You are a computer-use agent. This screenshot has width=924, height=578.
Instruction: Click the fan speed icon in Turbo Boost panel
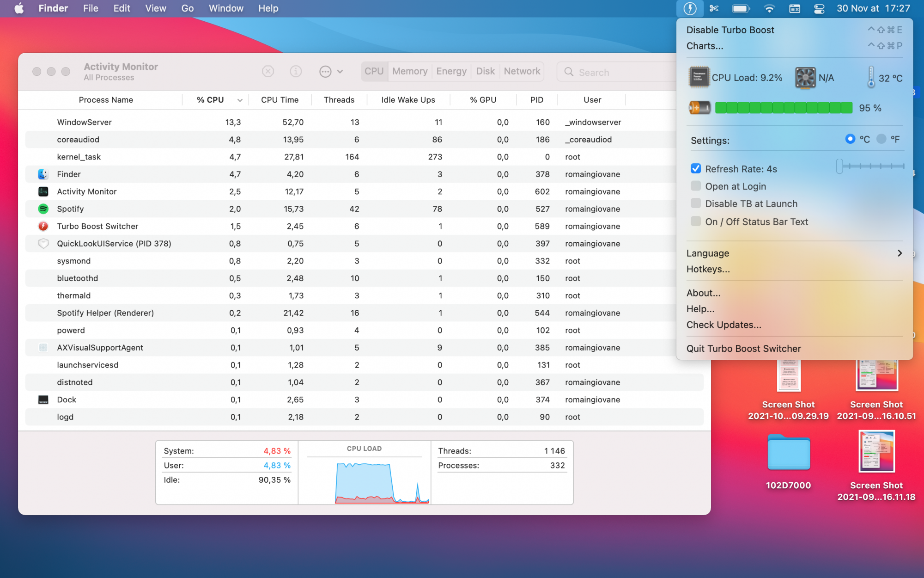click(x=805, y=77)
